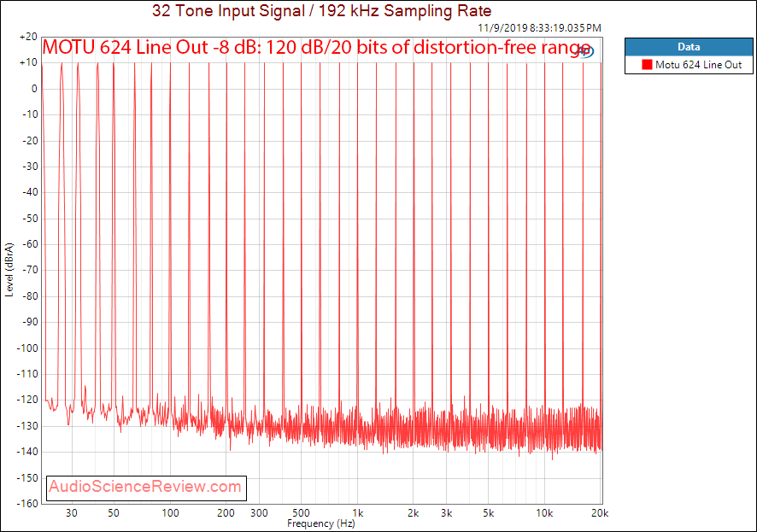
Task: Click the '-130' level axis tick label
Action: pos(27,426)
